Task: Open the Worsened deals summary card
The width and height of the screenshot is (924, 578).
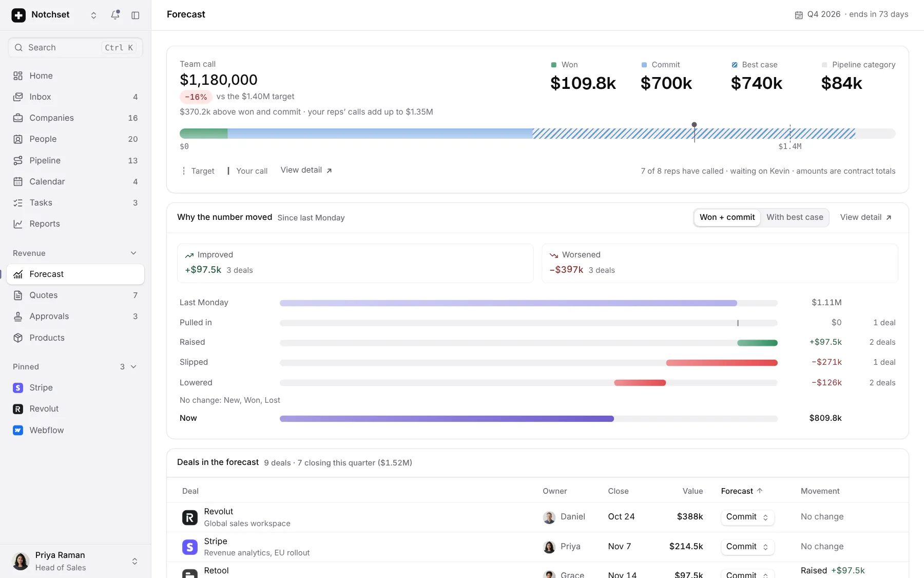Action: click(x=720, y=263)
